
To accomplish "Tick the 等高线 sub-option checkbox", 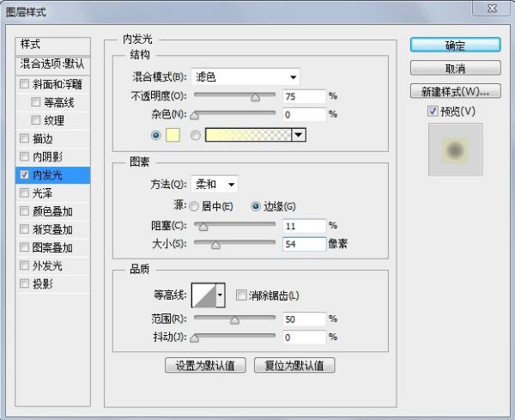I will [35, 102].
